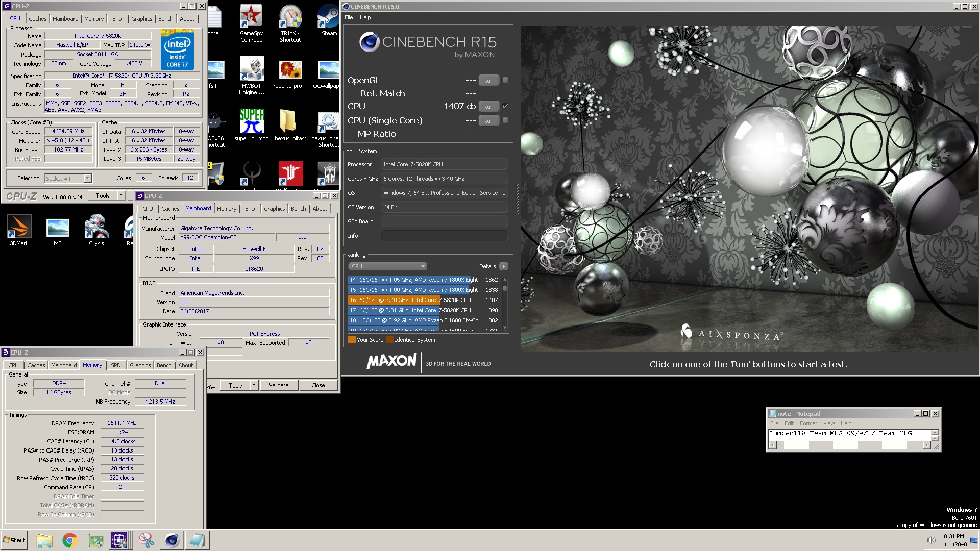This screenshot has width=980, height=551.
Task: Select the hexus_pifast folder icon
Action: point(290,125)
